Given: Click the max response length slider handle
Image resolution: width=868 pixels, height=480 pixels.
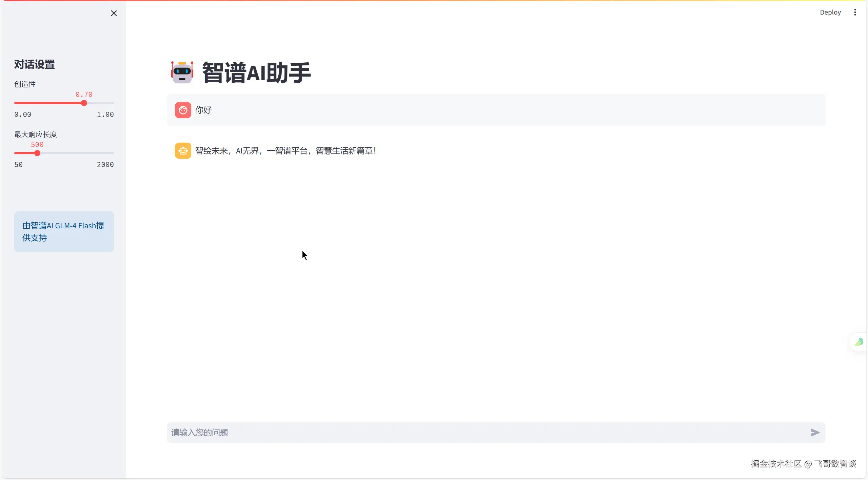Looking at the screenshot, I should pos(37,153).
